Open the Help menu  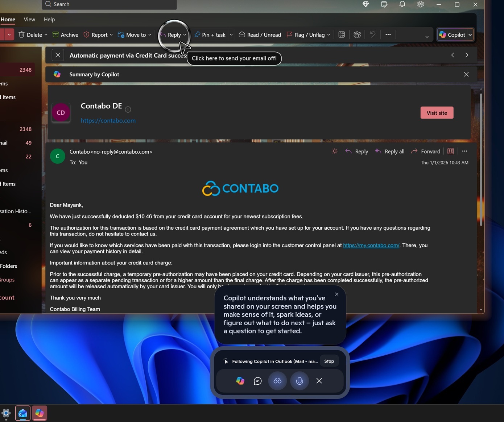[x=49, y=20]
